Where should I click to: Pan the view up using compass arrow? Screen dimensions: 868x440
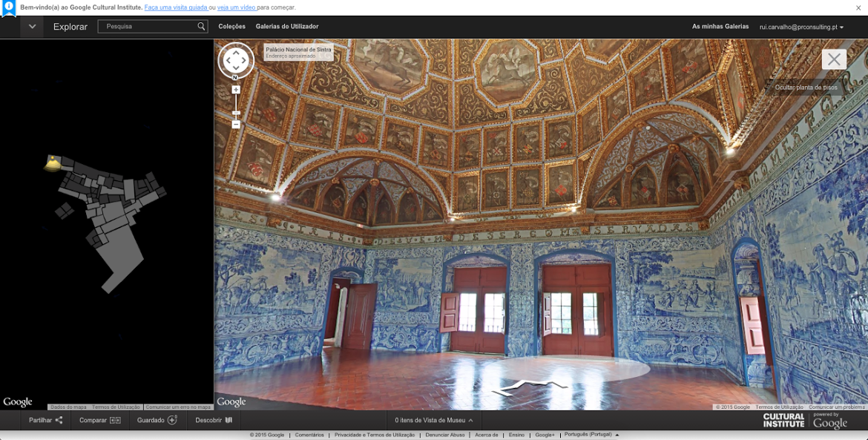(x=236, y=52)
